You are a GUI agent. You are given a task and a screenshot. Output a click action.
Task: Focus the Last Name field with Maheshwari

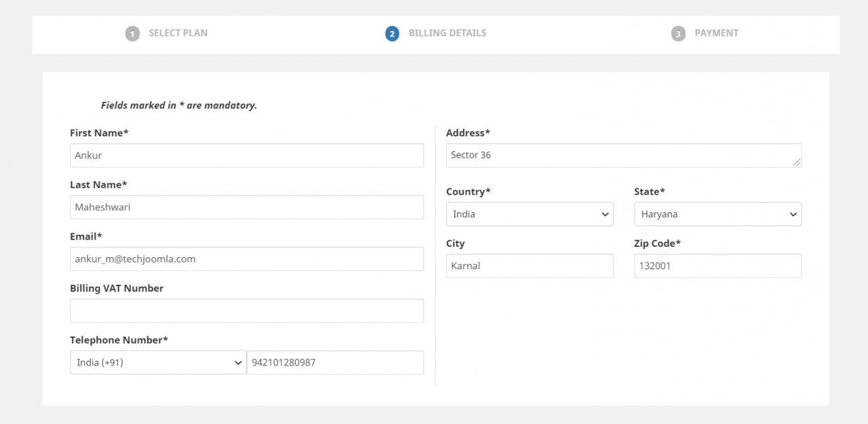coord(246,208)
